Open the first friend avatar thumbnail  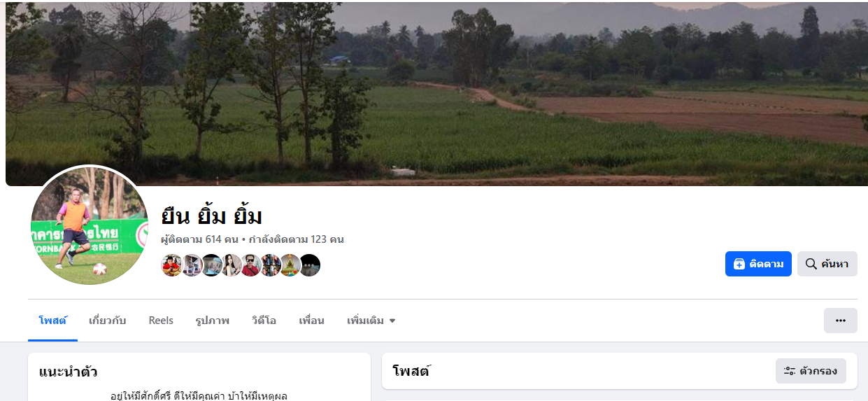[x=171, y=265]
